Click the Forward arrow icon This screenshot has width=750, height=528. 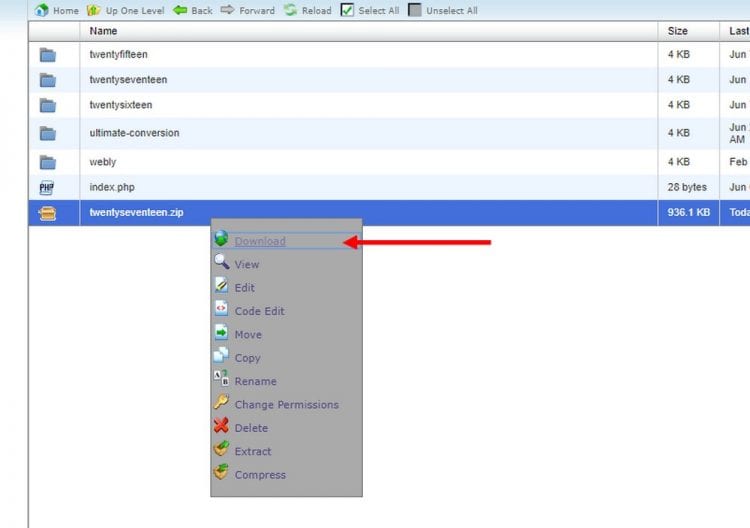227,10
